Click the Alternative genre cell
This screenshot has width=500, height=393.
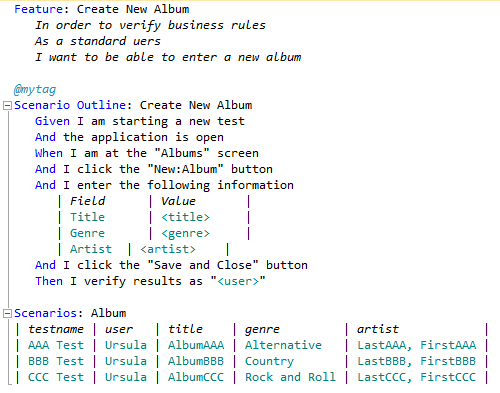(283, 345)
